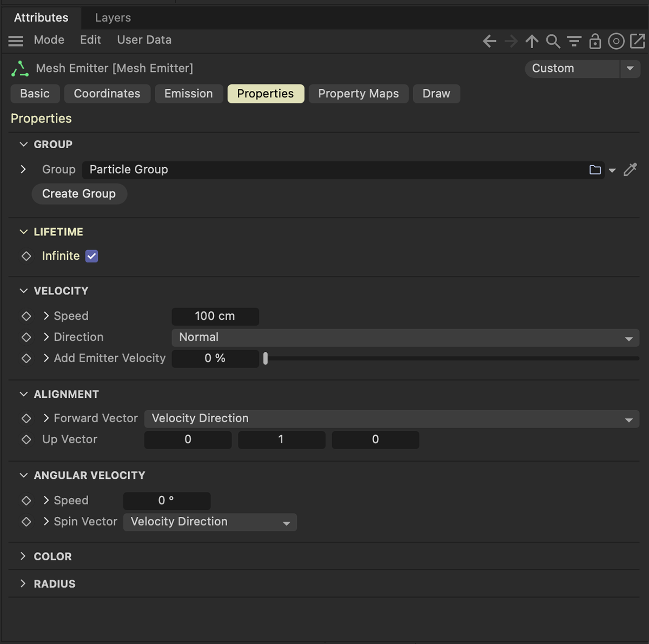Viewport: 649px width, 644px height.
Task: Click the up arrow navigation icon
Action: (532, 41)
